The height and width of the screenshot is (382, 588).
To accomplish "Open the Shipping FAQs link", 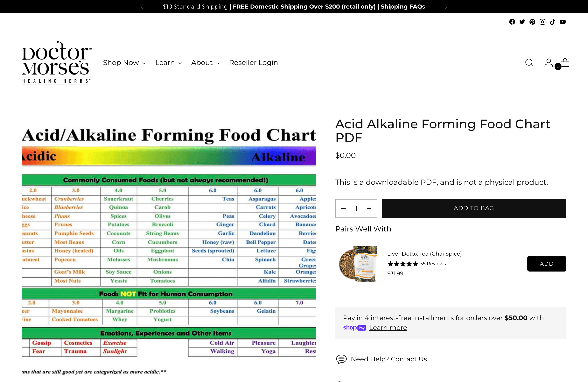I will (x=403, y=7).
